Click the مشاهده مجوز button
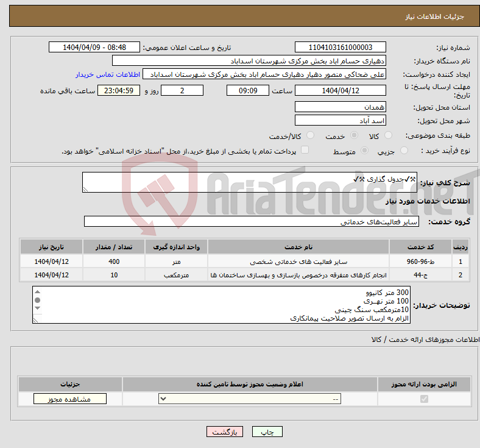Image resolution: width=480 pixels, height=448 pixels. (70, 399)
